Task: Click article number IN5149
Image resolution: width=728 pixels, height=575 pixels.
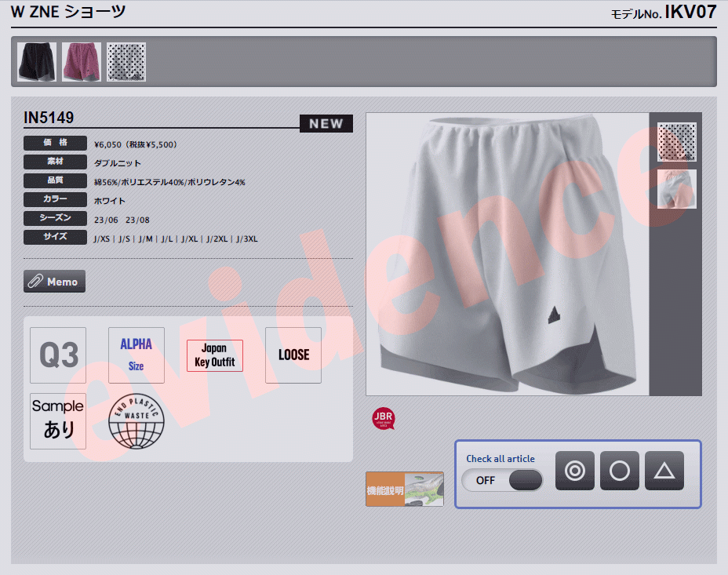Action: (49, 118)
